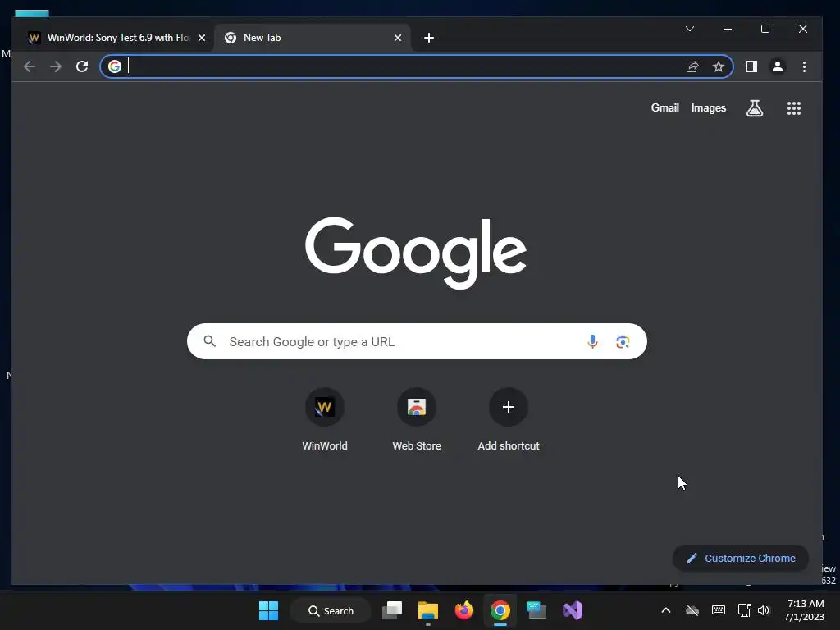Click the OneDrive cloud tray icon
This screenshot has height=630, width=840.
692,610
